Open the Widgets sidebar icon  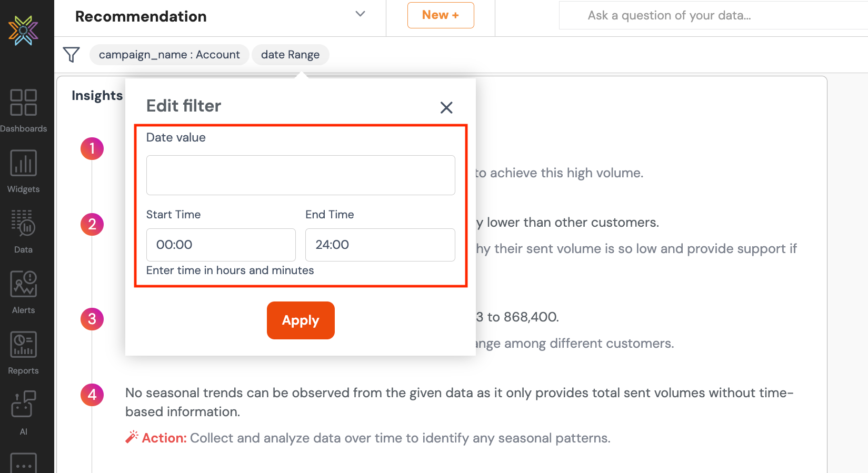(24, 163)
